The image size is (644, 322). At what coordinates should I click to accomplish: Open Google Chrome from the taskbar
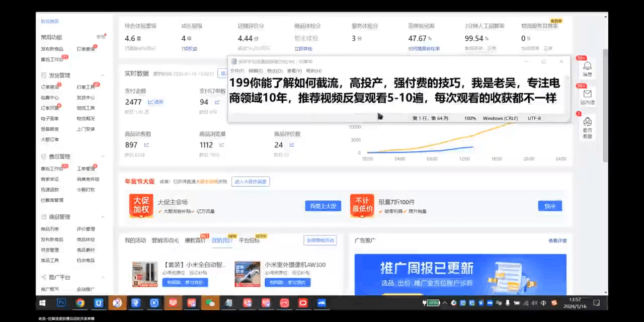point(80,303)
